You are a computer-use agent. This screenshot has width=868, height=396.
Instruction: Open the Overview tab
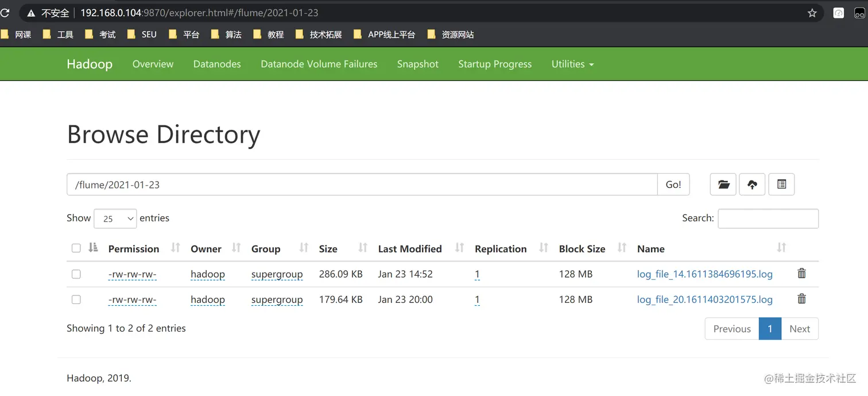click(x=153, y=64)
